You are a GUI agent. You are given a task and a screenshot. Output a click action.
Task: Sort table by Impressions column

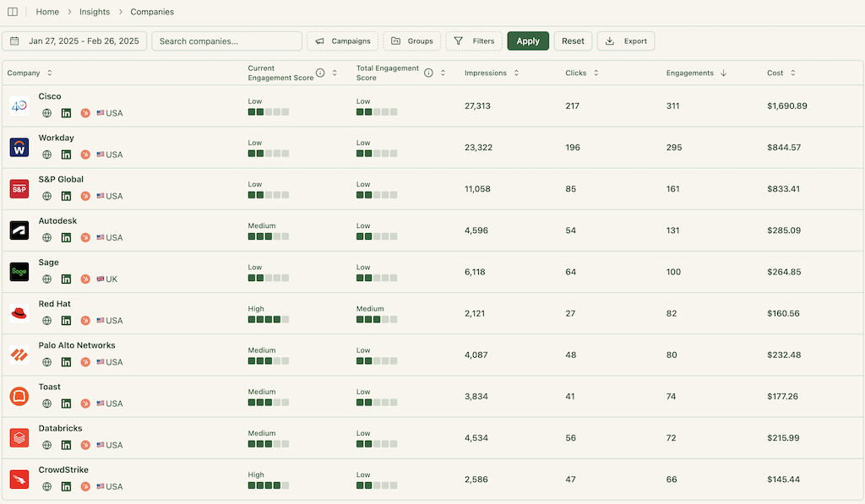[516, 73]
